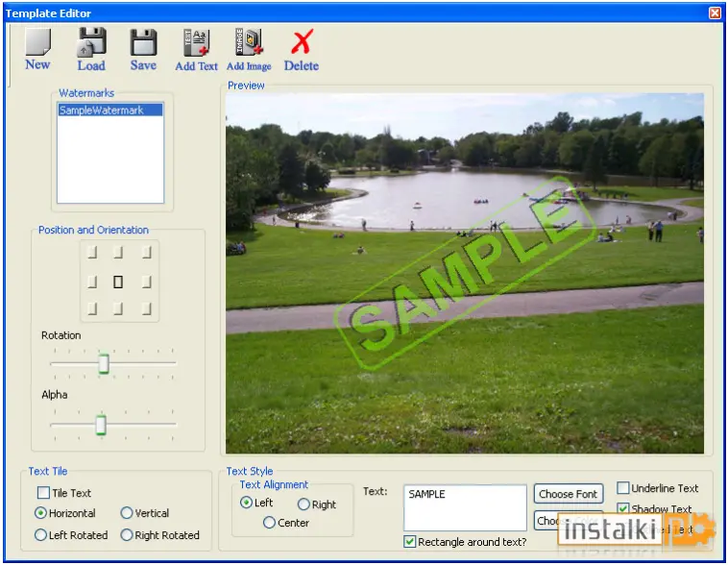The height and width of the screenshot is (565, 728).
Task: Set position to bottom-center anchor
Action: pyautogui.click(x=118, y=309)
